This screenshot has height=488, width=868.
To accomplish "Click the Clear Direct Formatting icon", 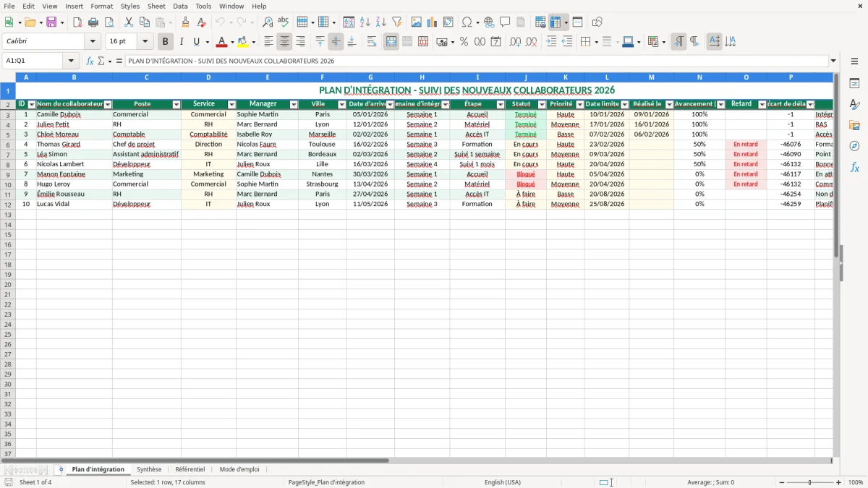I will (202, 22).
